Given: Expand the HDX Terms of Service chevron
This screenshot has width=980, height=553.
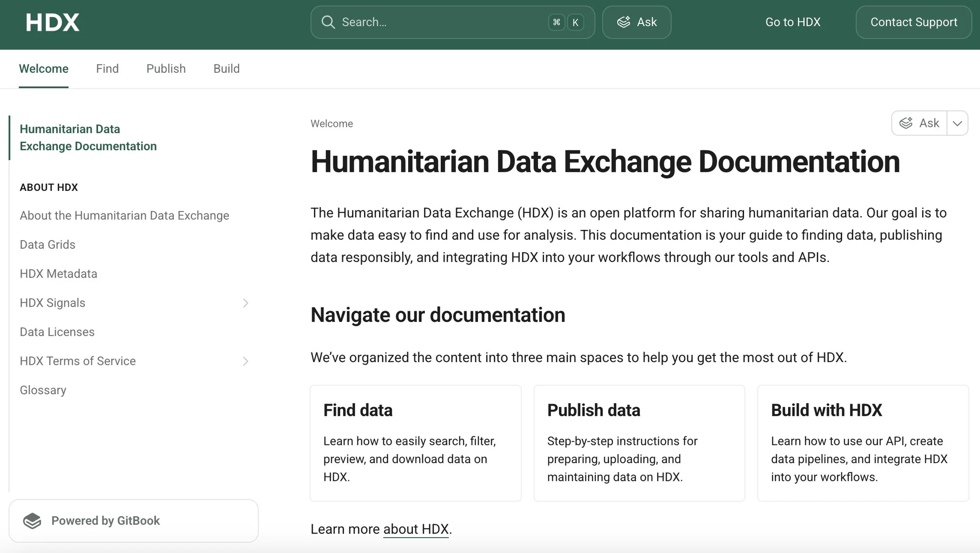Looking at the screenshot, I should click(245, 361).
